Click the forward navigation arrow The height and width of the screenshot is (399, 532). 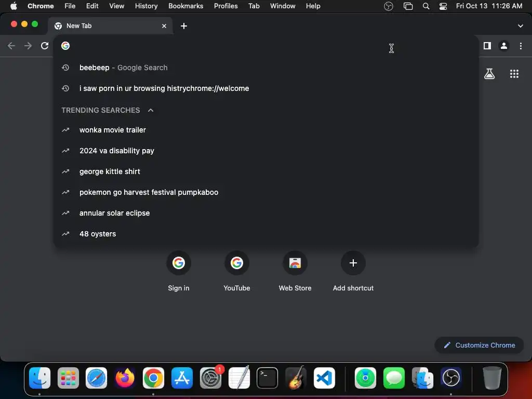28,46
